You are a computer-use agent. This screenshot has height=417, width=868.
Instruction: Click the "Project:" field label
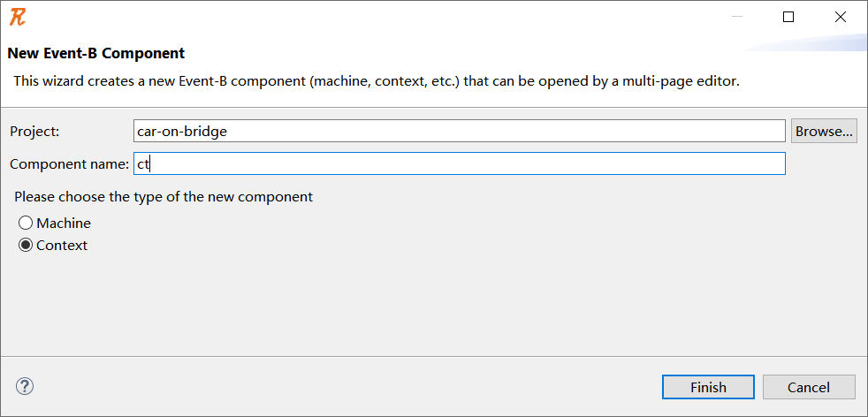point(35,132)
